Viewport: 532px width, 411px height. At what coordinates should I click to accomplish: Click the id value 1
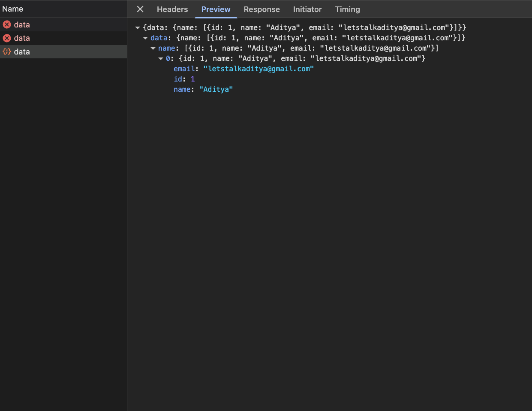click(192, 79)
